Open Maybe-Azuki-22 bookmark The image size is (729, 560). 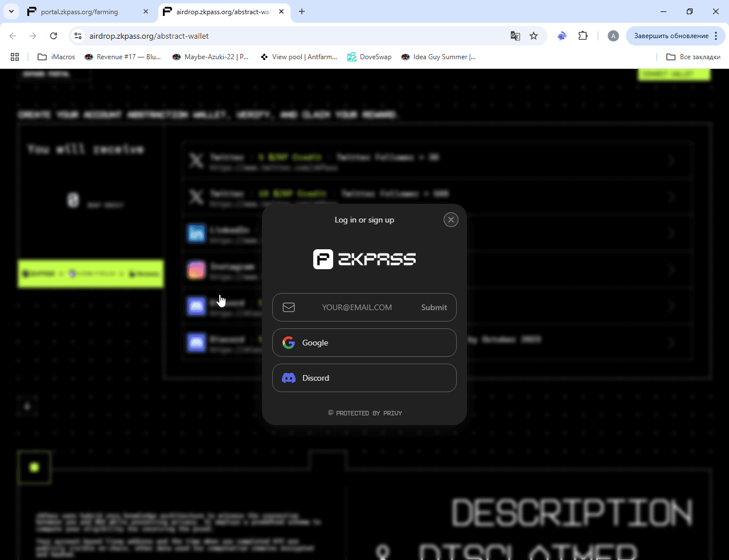[x=210, y=57]
